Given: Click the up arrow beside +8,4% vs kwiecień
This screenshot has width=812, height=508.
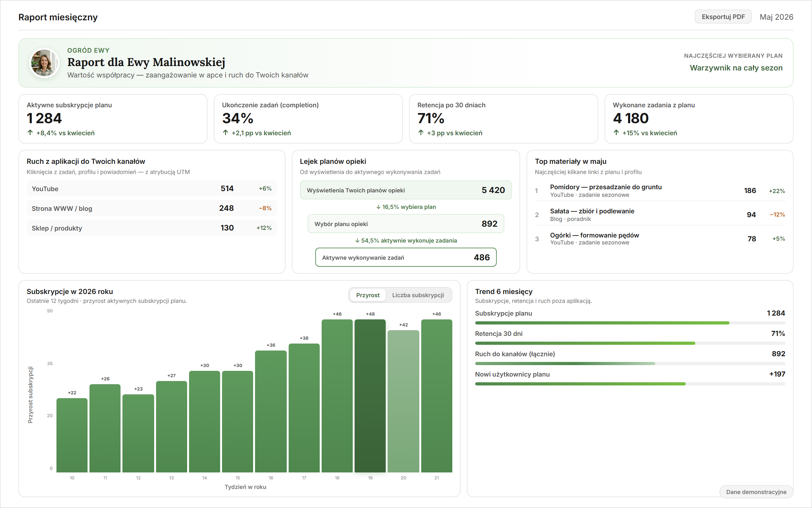Looking at the screenshot, I should point(30,133).
